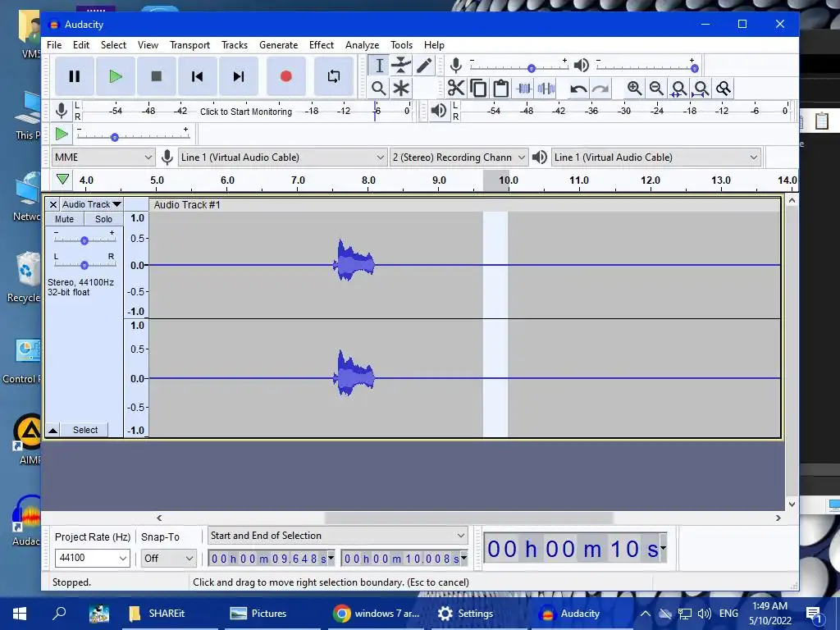Screen dimensions: 840x630
Task: Toggle the Loop button
Action: coord(333,76)
